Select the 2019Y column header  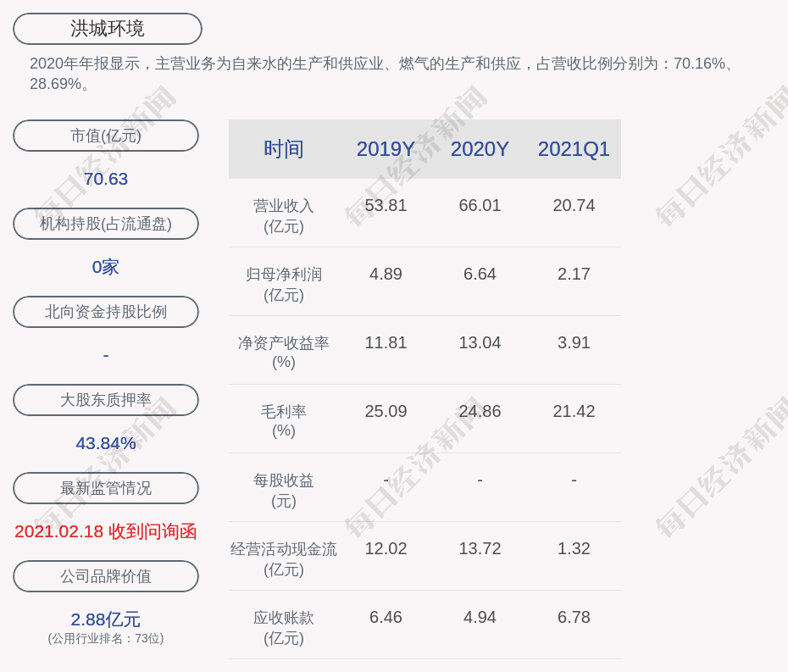(x=386, y=149)
